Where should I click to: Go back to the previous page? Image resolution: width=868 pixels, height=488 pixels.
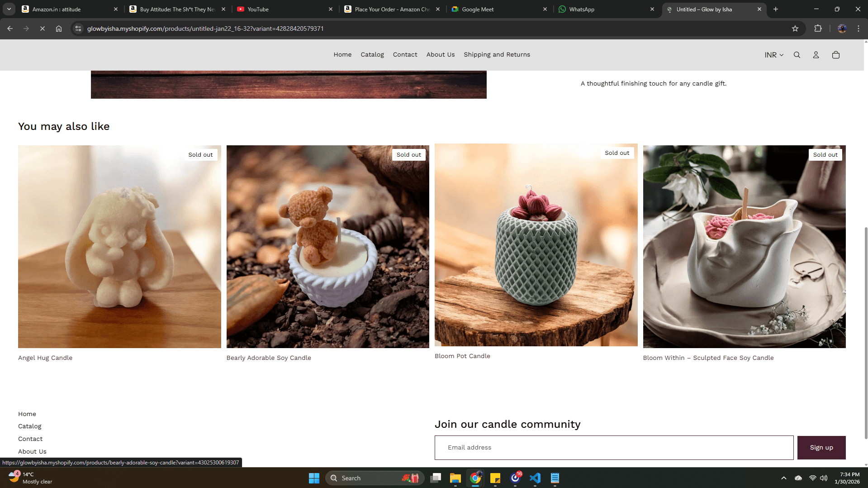coord(10,29)
